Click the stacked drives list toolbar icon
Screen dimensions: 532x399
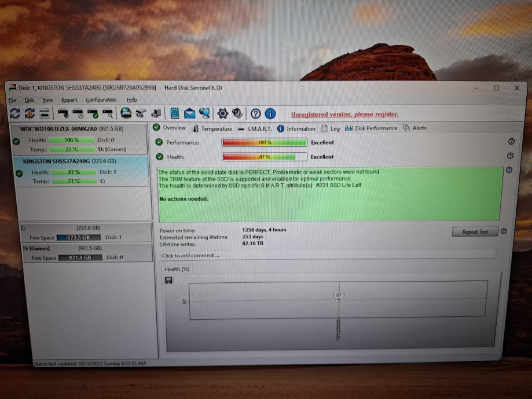click(x=45, y=113)
